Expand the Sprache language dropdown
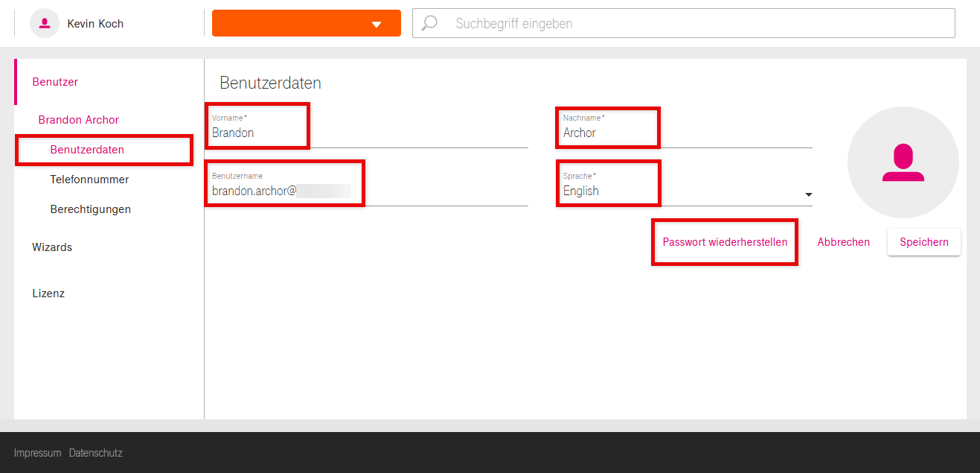Image resolution: width=980 pixels, height=473 pixels. point(808,194)
